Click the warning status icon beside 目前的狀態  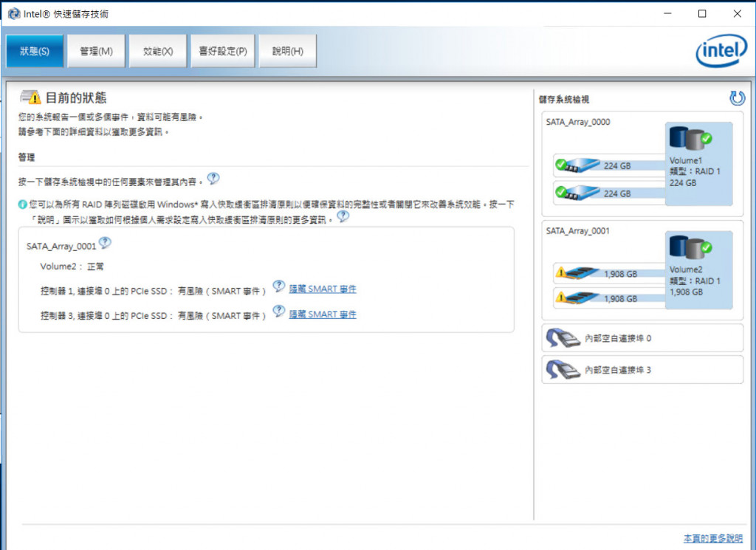point(30,97)
